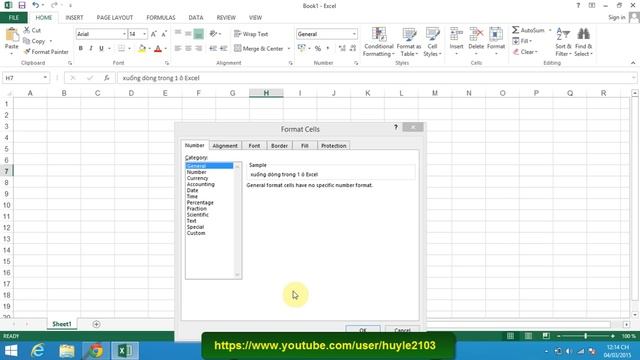Open Sort & Filter menu
640x360 pixels.
[563, 42]
